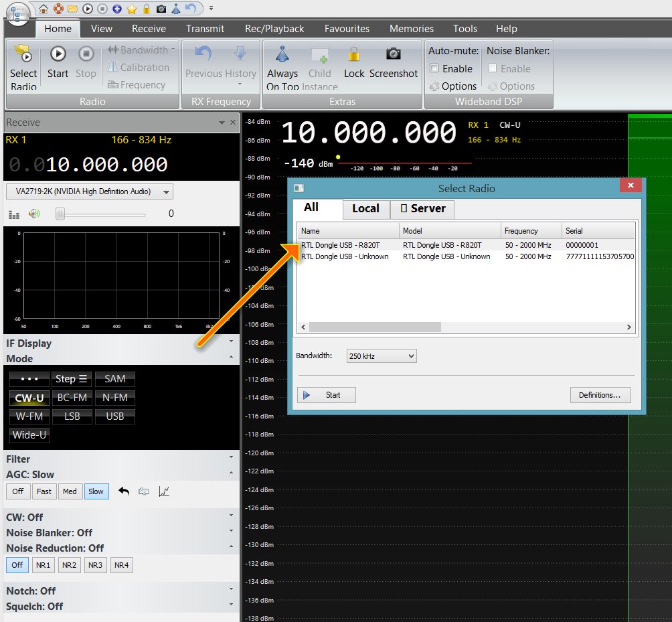This screenshot has width=672, height=622.
Task: Enable the Auto-mute checkbox
Action: pyautogui.click(x=434, y=68)
